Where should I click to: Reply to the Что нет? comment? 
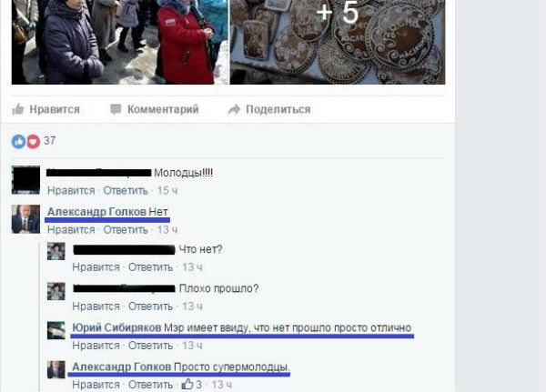tap(151, 267)
